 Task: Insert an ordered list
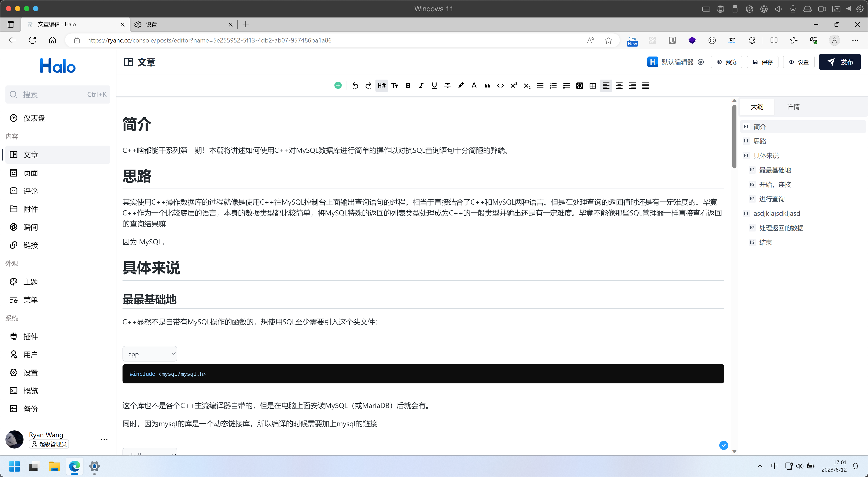(553, 86)
